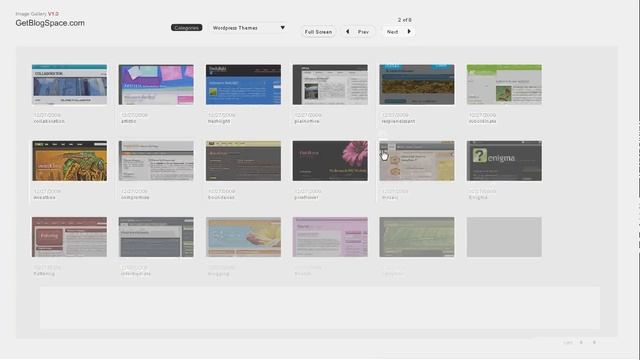Open the subordinate green theme thumbnail
This screenshot has height=360, width=640.
point(504,84)
